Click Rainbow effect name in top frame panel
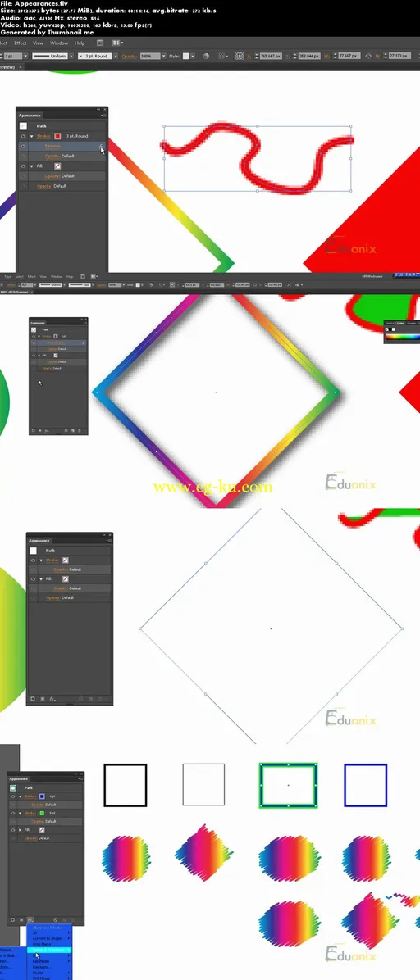This screenshot has width=420, height=980. click(x=52, y=146)
